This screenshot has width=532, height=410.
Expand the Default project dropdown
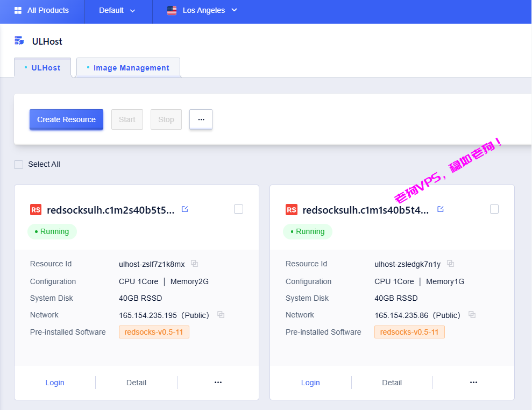click(117, 11)
